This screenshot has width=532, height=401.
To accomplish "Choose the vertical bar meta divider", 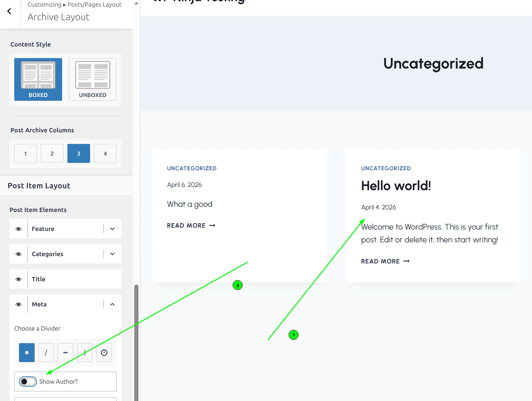I will 85,353.
